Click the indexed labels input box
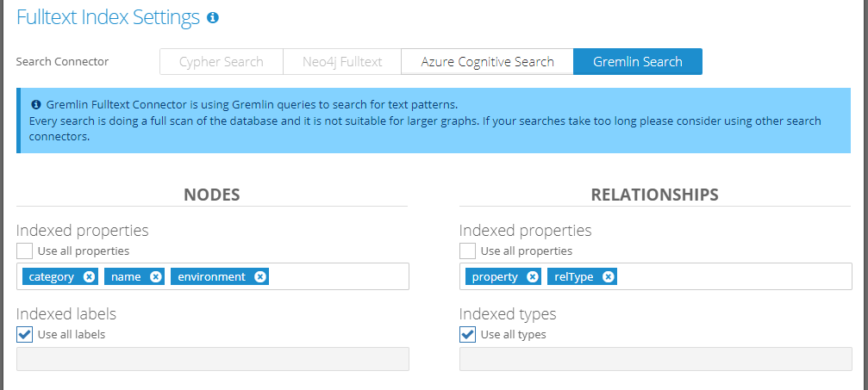Image resolution: width=868 pixels, height=390 pixels. [x=212, y=359]
